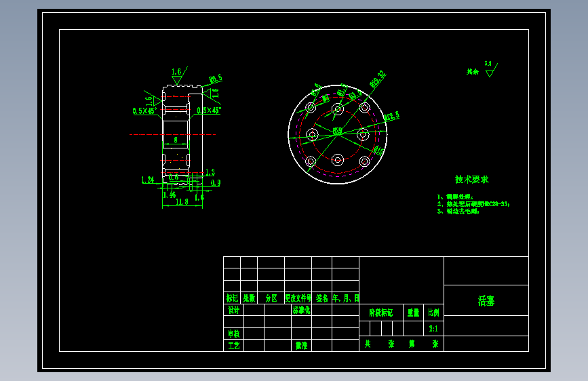The width and height of the screenshot is (588, 381).
Task: Click the 比例 title block cell
Action: 433,313
